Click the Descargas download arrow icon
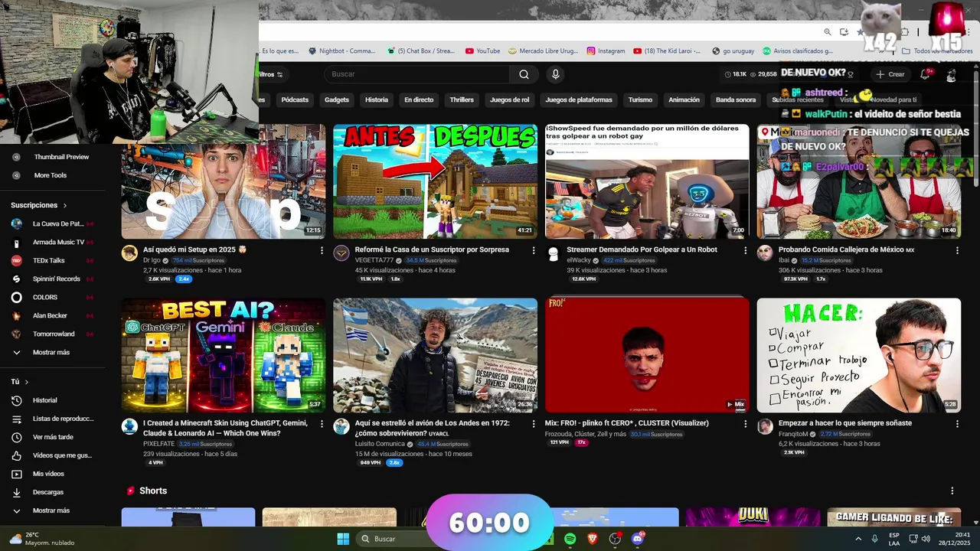Viewport: 980px width, 551px height. point(17,492)
